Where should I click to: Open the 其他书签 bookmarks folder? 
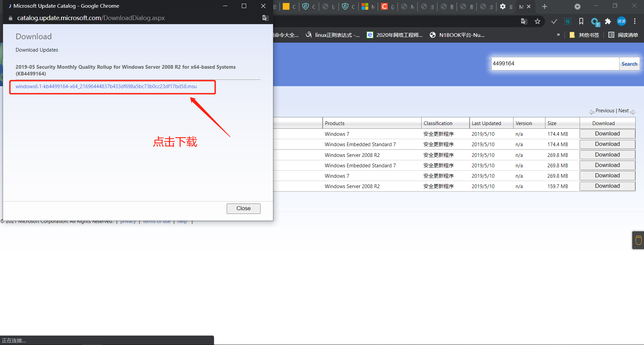pos(584,35)
